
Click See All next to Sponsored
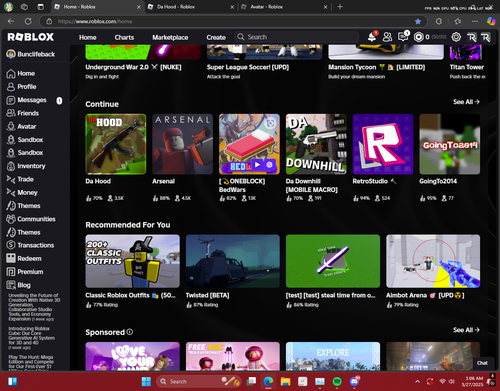coord(466,330)
